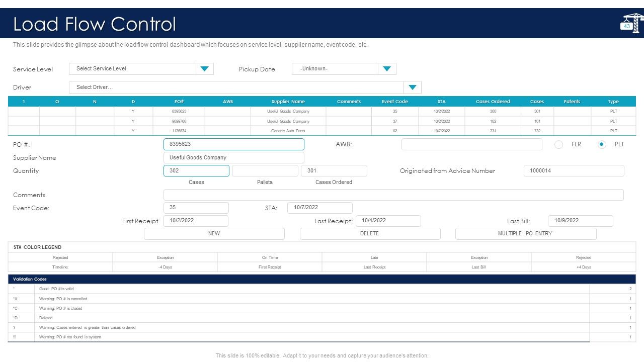Focus the Cases quantity field showing 302
This screenshot has width=644, height=362.
197,171
